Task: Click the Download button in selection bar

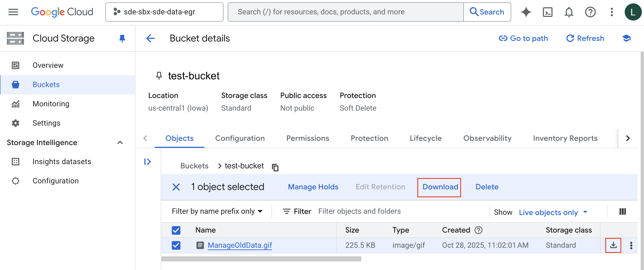Action: pyautogui.click(x=440, y=187)
